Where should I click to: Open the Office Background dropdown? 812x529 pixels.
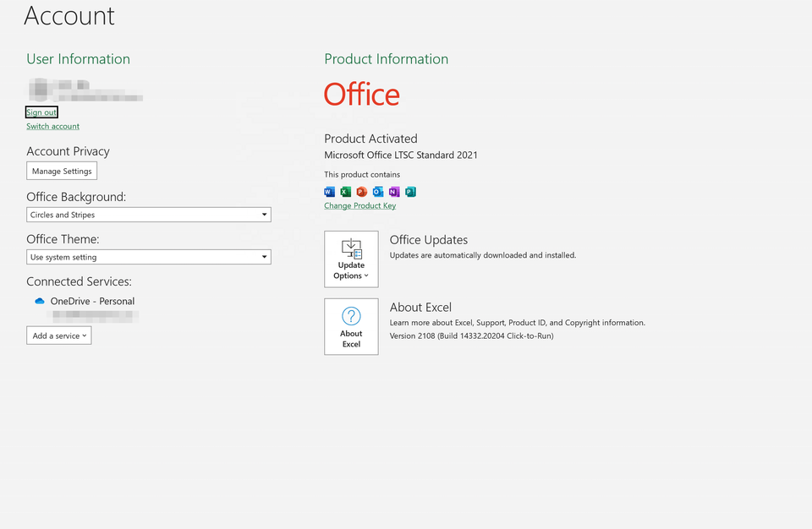point(149,215)
